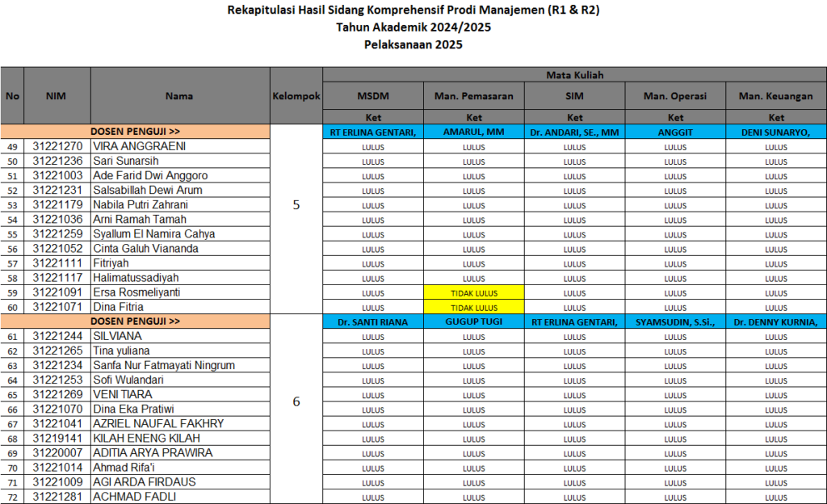Click 'RT ERLINA GENTARI,' in the SIM column
The height and width of the screenshot is (504, 827).
pos(574,321)
